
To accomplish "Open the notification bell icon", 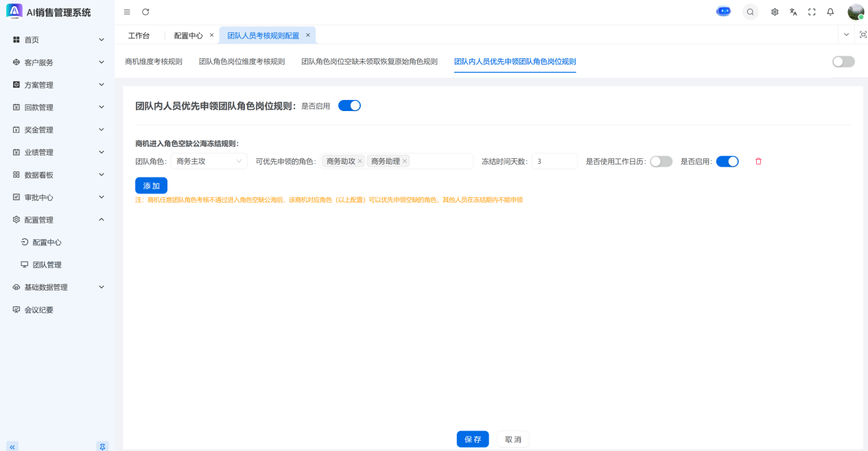I will click(830, 12).
